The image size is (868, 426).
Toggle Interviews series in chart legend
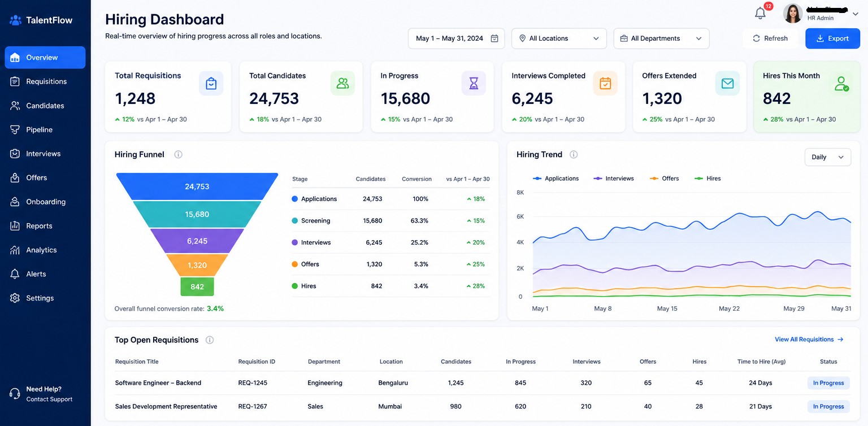(614, 179)
